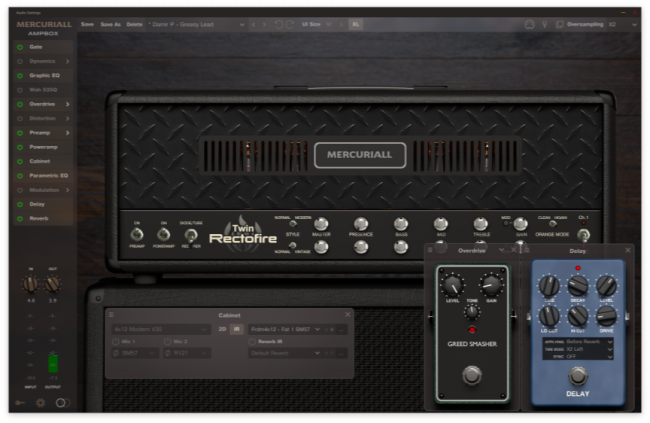Click the Delay module power icon in sidebar
The width and height of the screenshot is (650, 423).
click(18, 203)
